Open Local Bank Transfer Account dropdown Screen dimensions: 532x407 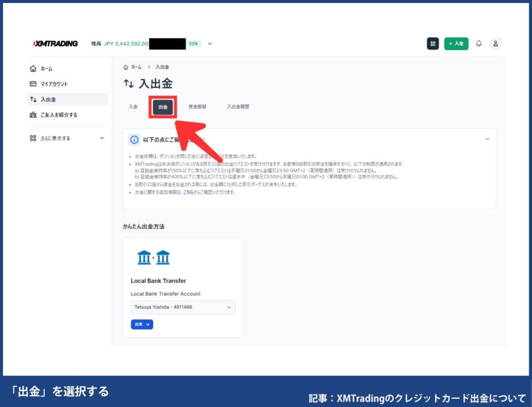(x=183, y=307)
